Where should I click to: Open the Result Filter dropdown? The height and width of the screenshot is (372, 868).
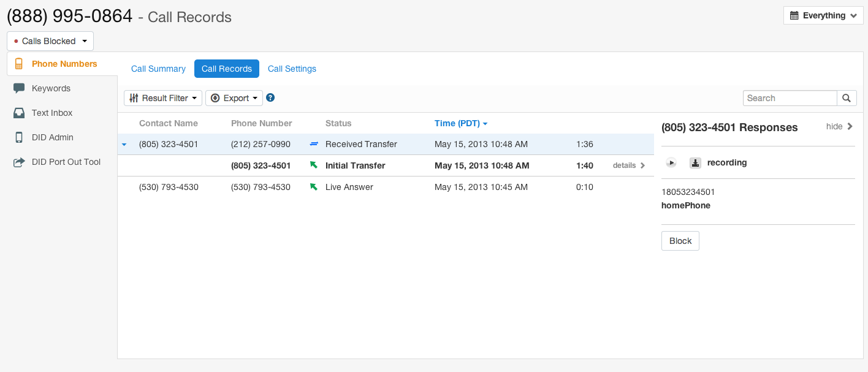tap(163, 98)
